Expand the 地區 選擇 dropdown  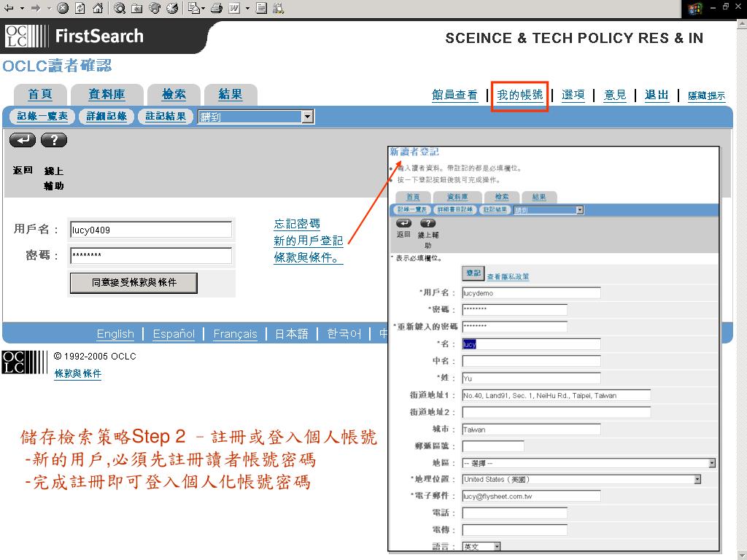(712, 463)
